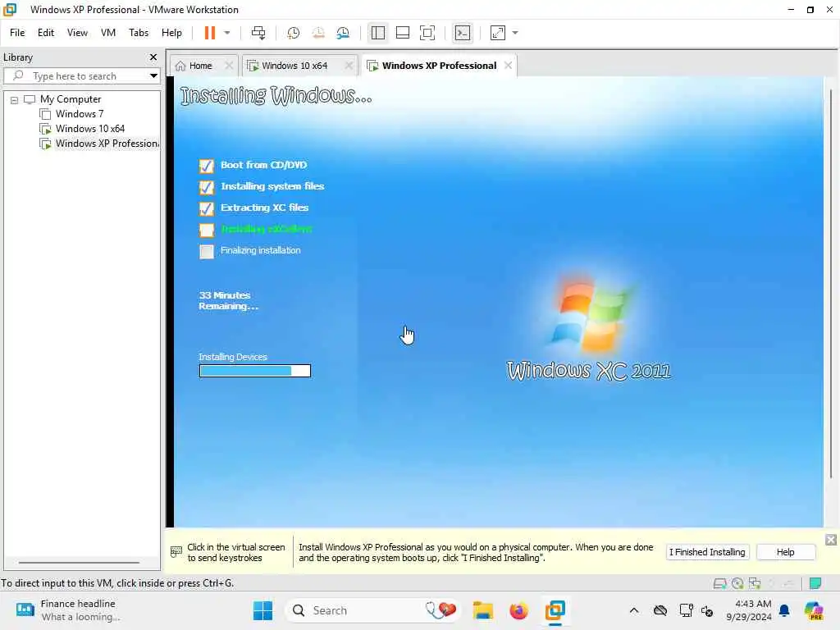This screenshot has width=840, height=630.
Task: Open notifications bell in the taskbar
Action: coord(784,610)
